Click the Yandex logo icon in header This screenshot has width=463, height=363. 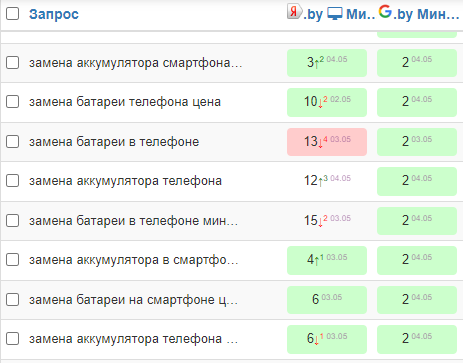coord(294,12)
